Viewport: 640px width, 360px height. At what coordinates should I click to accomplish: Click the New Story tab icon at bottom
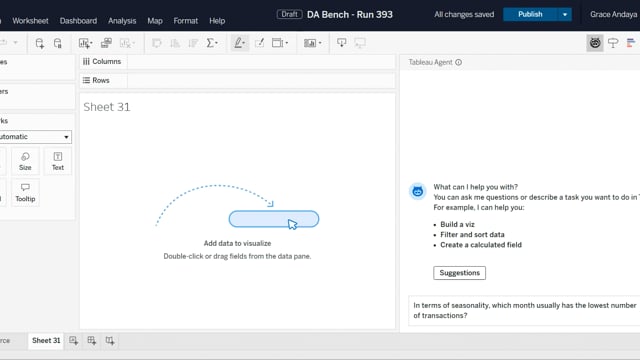110,340
